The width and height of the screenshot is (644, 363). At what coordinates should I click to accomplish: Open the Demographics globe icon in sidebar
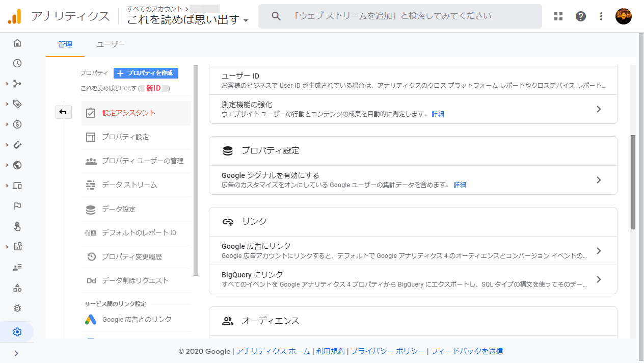click(x=17, y=165)
